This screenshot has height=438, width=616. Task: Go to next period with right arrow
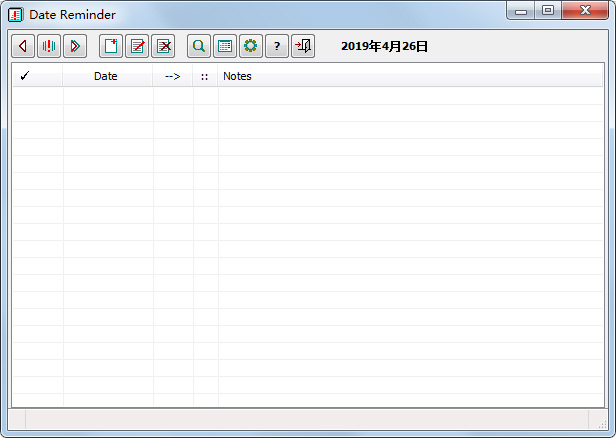click(75, 46)
